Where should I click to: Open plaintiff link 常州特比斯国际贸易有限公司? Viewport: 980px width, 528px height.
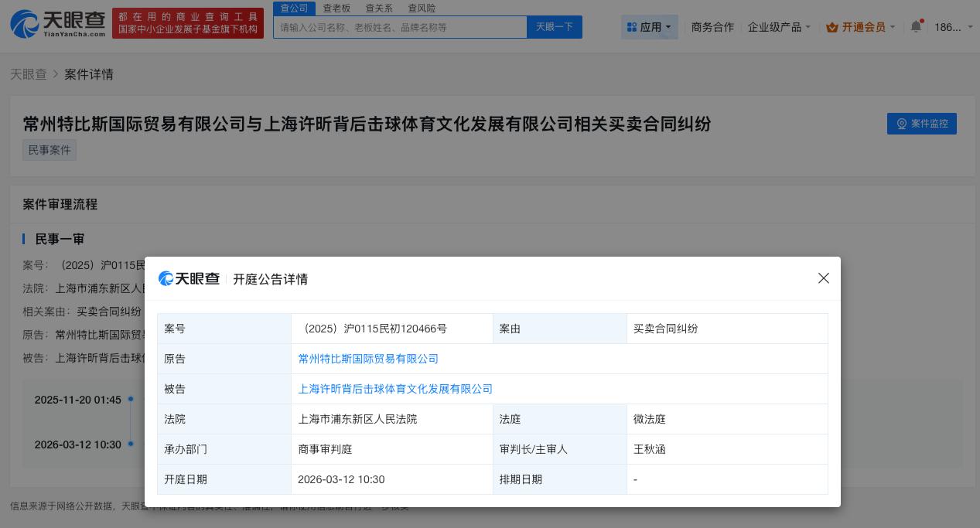pyautogui.click(x=368, y=359)
